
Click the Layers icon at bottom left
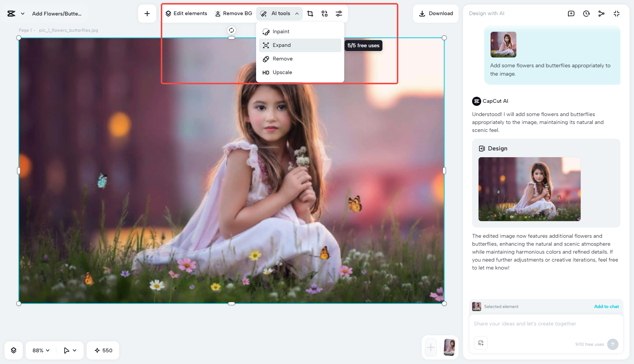click(14, 350)
